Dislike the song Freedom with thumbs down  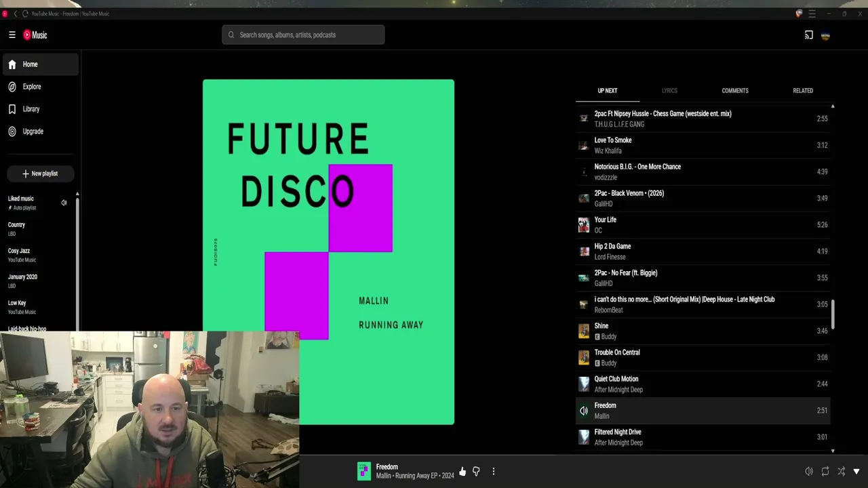click(476, 472)
